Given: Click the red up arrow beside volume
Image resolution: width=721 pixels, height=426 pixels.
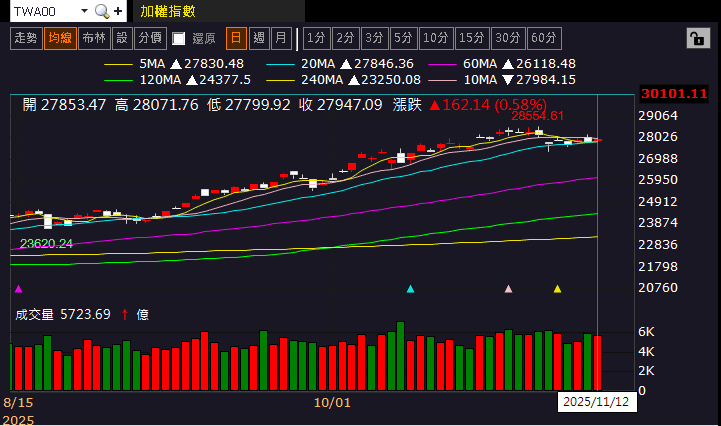Looking at the screenshot, I should (124, 314).
